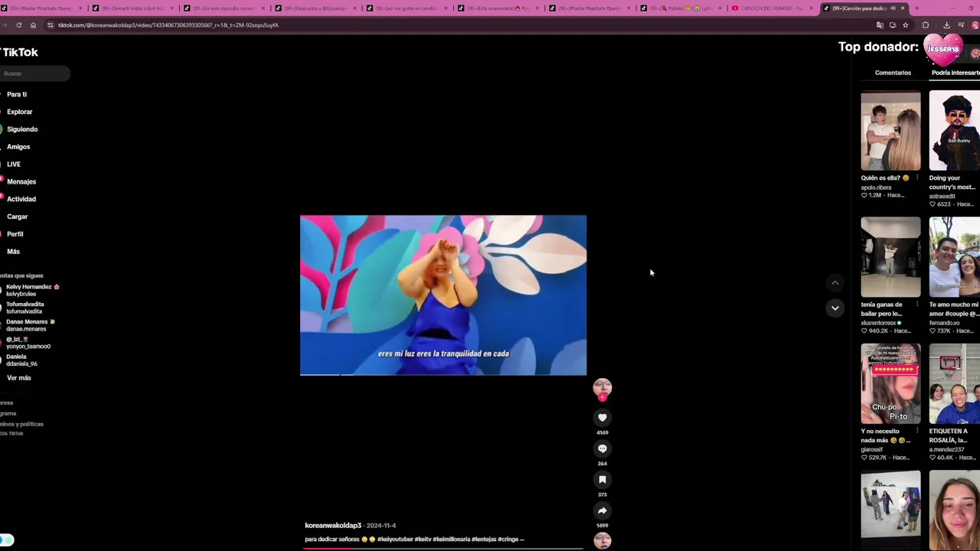This screenshot has width=980, height=551.
Task: Open the Explorar page
Action: (x=20, y=112)
